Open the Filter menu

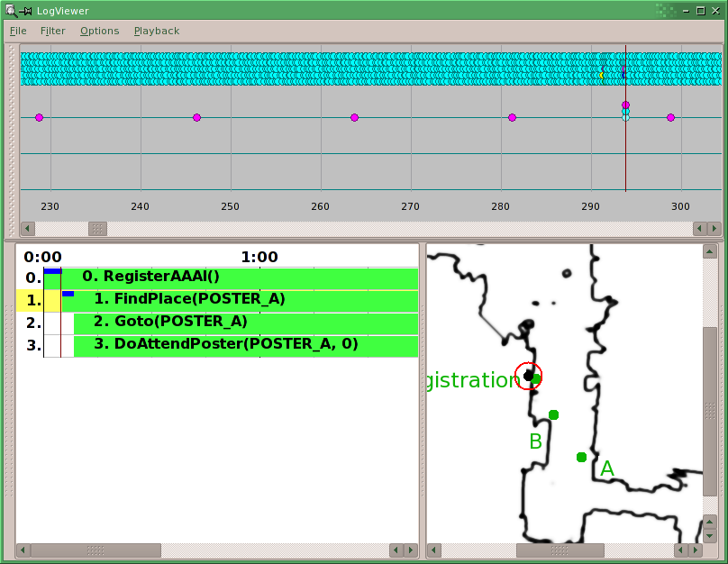click(52, 32)
